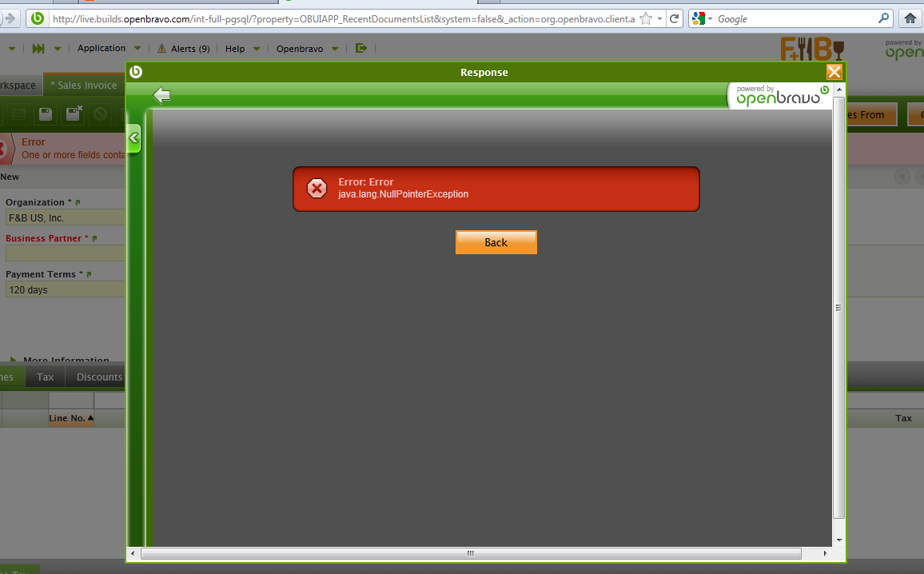The height and width of the screenshot is (574, 924).
Task: Click the popup's scroll right arrow
Action: click(825, 553)
